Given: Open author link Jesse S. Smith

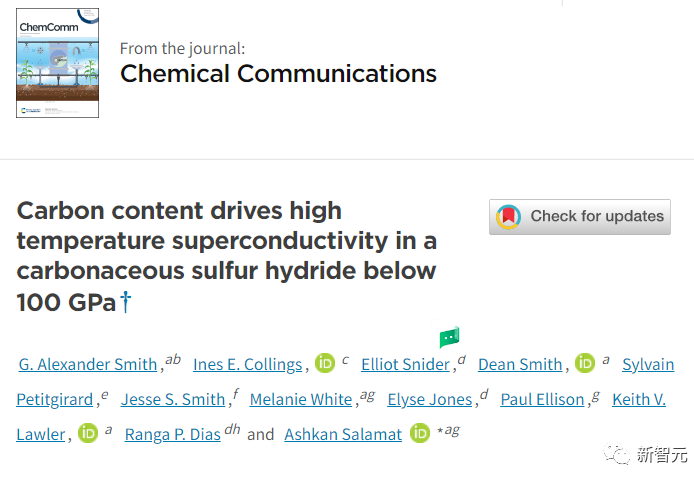Looking at the screenshot, I should 173,400.
